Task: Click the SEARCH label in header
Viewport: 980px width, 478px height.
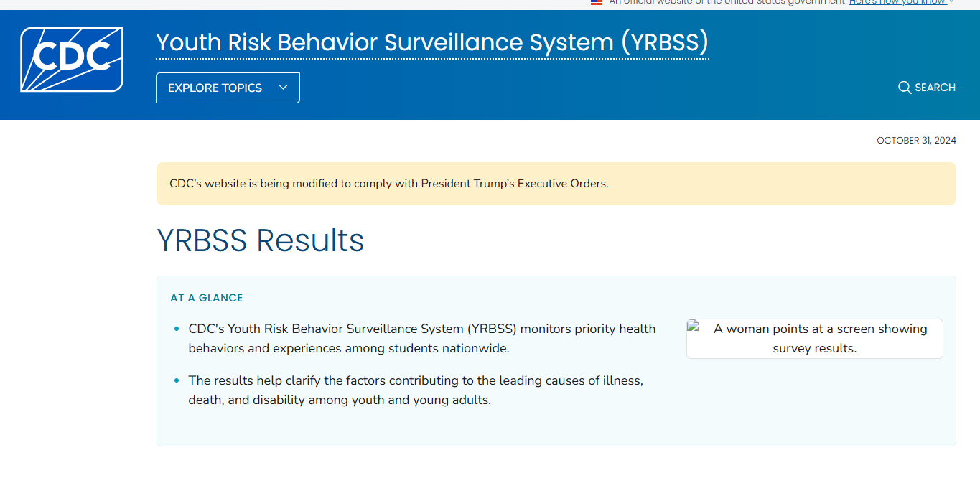Action: [x=935, y=88]
